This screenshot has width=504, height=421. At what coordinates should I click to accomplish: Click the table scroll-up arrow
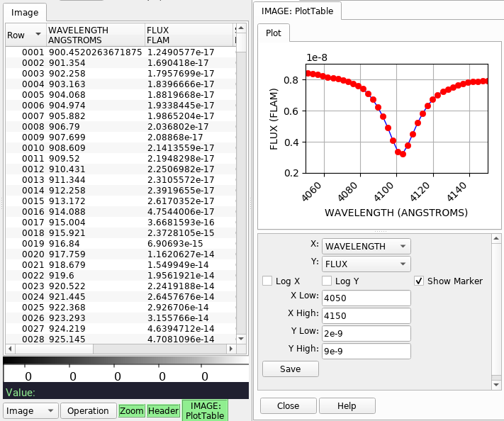coord(241,28)
